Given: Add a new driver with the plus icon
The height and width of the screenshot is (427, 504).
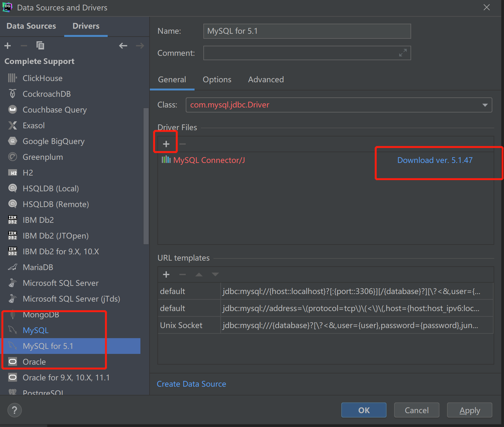Looking at the screenshot, I should pyautogui.click(x=8, y=46).
